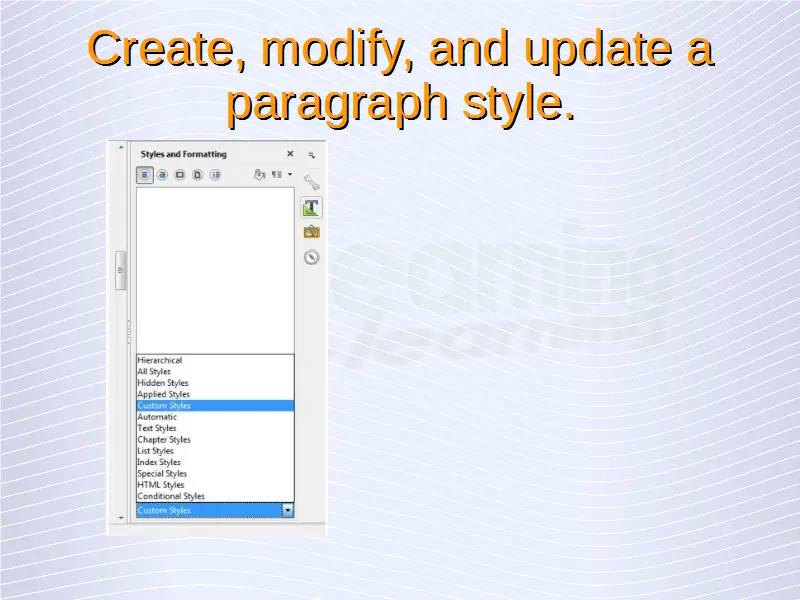
Task: Open the New Style dropdown arrow
Action: 290,174
